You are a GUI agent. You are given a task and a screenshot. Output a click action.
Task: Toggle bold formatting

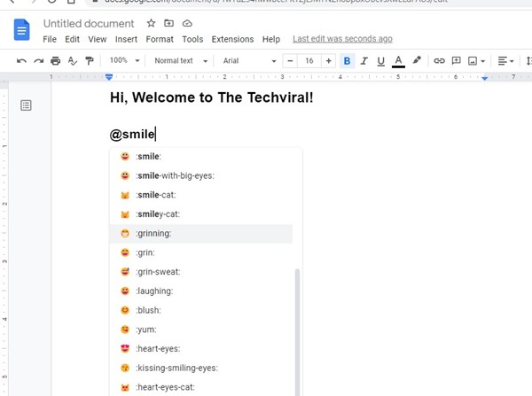click(347, 61)
